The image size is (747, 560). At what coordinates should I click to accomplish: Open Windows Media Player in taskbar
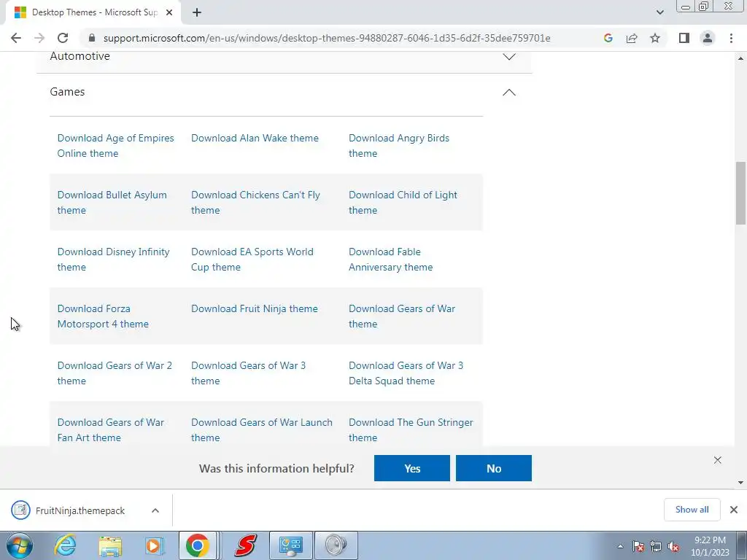click(155, 545)
